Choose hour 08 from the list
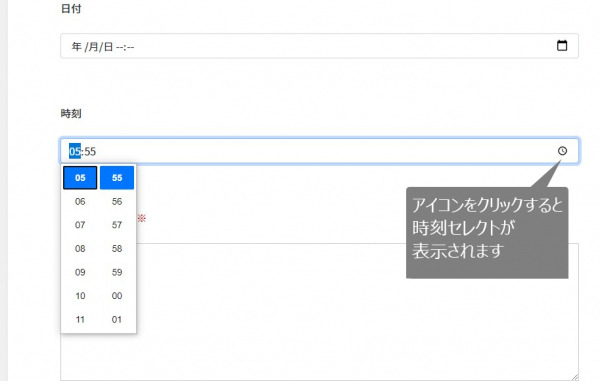 80,249
